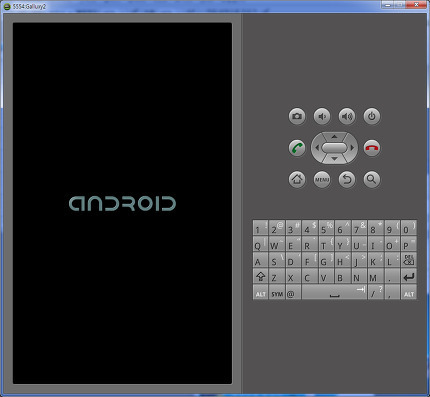Click the Q key
430x397 pixels.
260,244
